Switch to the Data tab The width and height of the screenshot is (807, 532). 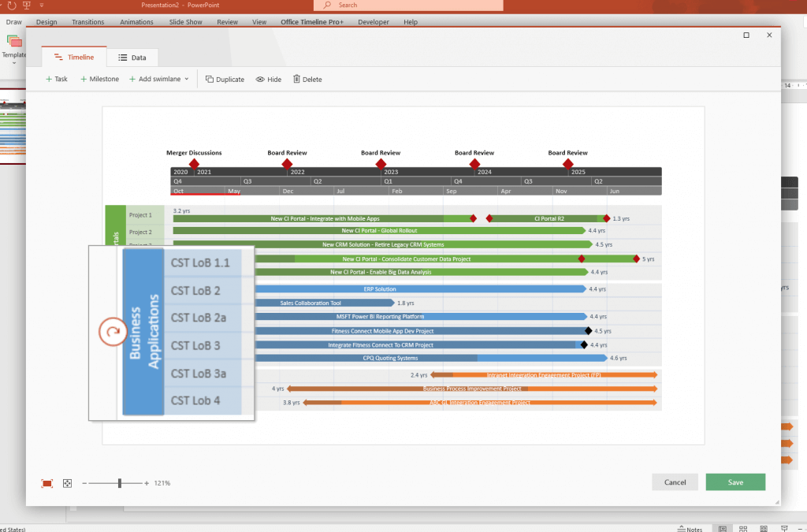click(x=132, y=57)
